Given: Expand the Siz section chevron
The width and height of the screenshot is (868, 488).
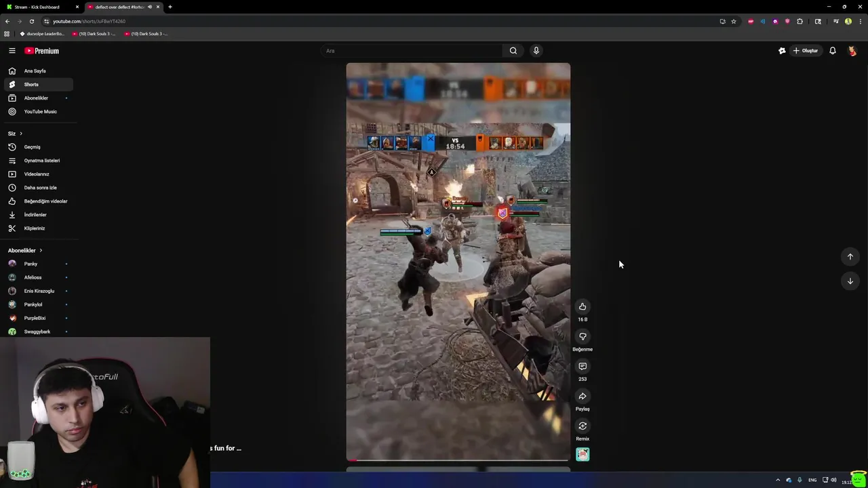Looking at the screenshot, I should [x=21, y=134].
